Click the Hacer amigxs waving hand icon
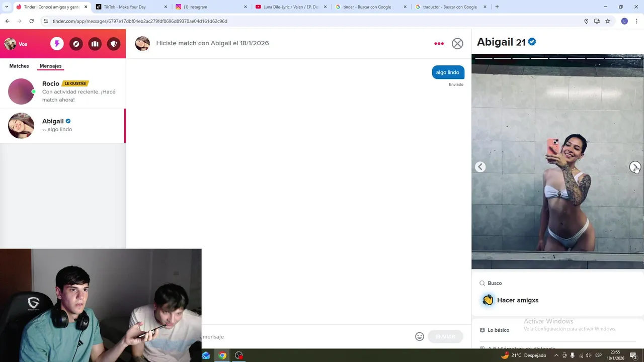Image resolution: width=644 pixels, height=362 pixels. click(488, 300)
